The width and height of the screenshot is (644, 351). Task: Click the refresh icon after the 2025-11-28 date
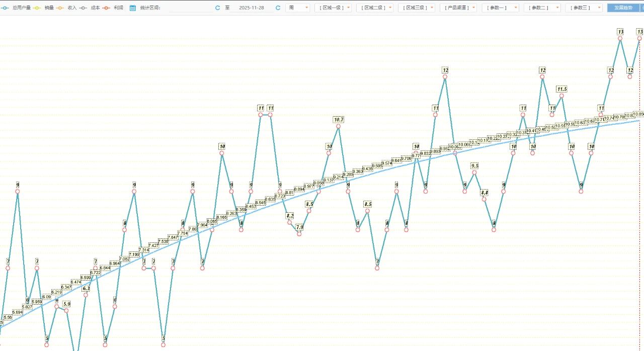[278, 8]
